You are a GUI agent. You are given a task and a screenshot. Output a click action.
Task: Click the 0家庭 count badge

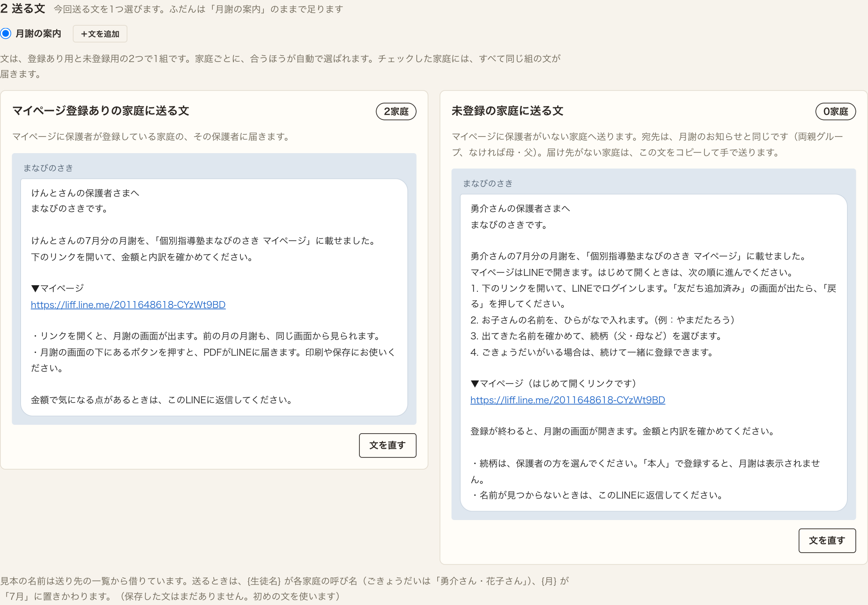click(x=836, y=112)
